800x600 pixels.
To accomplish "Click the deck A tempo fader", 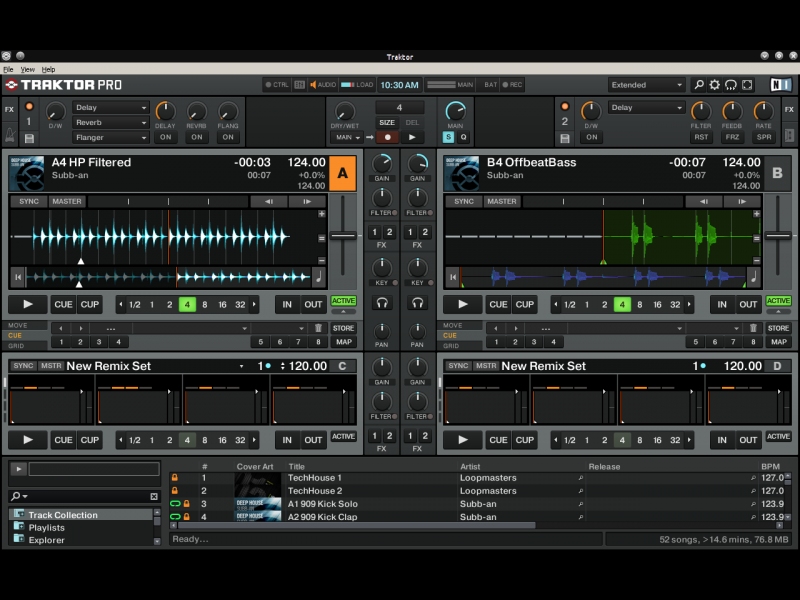I will [343, 236].
